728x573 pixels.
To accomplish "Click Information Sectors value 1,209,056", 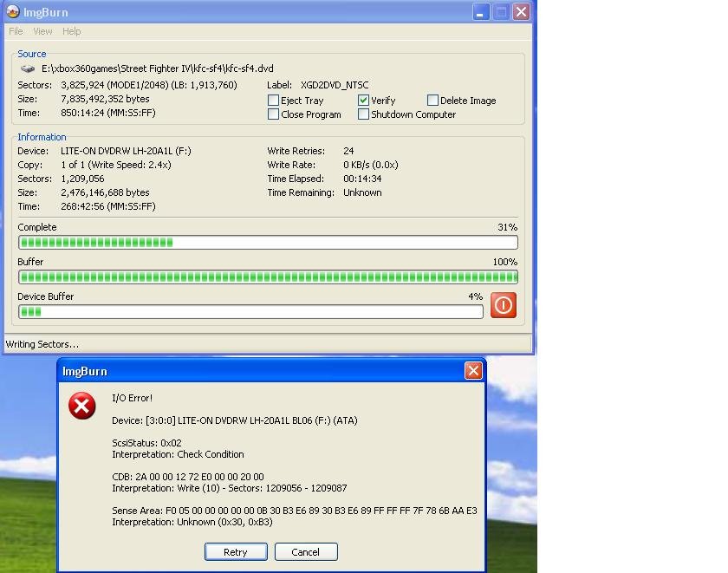I will pos(82,179).
